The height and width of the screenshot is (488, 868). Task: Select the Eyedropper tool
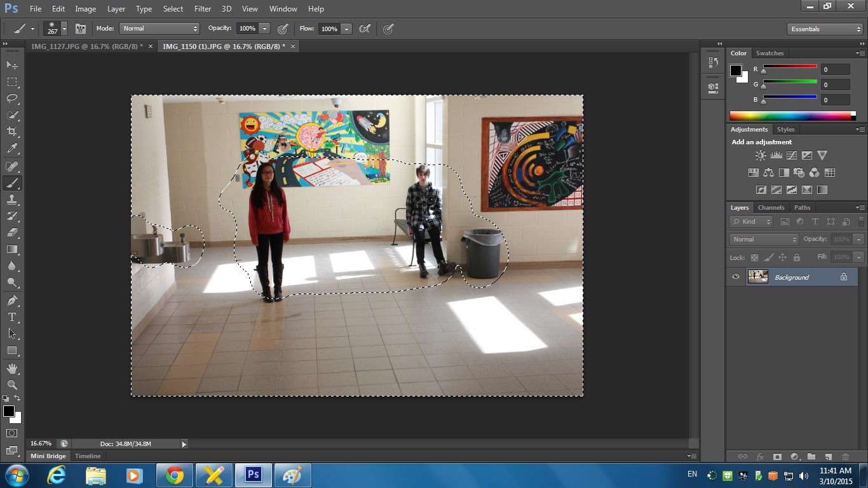(x=12, y=149)
